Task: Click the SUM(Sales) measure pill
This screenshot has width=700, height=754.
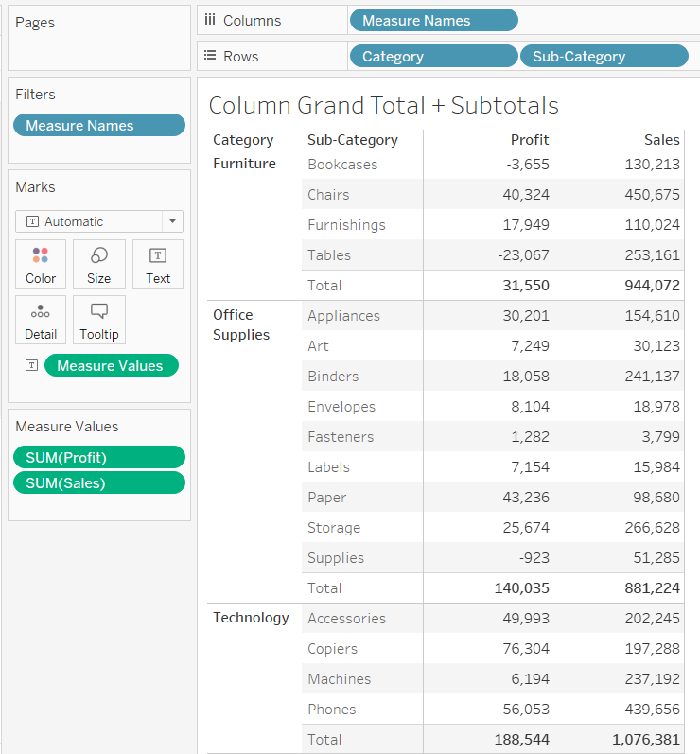Action: pos(98,482)
